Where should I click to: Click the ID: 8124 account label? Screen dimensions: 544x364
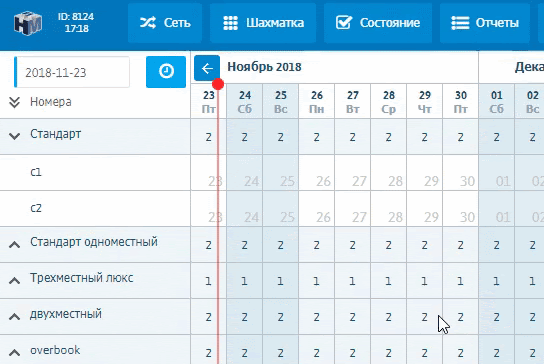pos(76,17)
